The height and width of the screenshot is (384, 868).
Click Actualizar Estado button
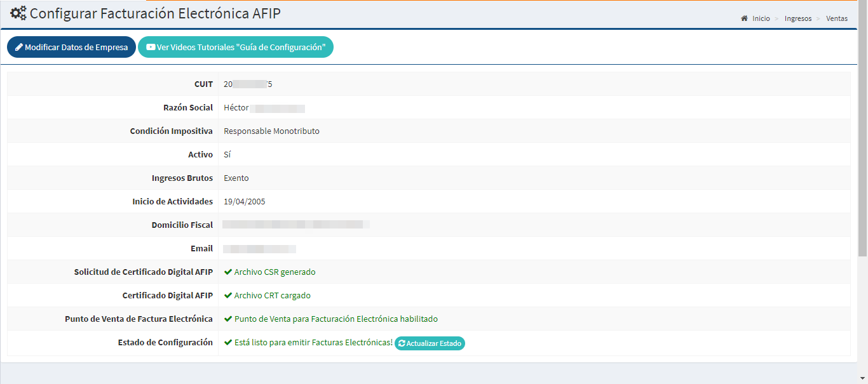click(430, 343)
